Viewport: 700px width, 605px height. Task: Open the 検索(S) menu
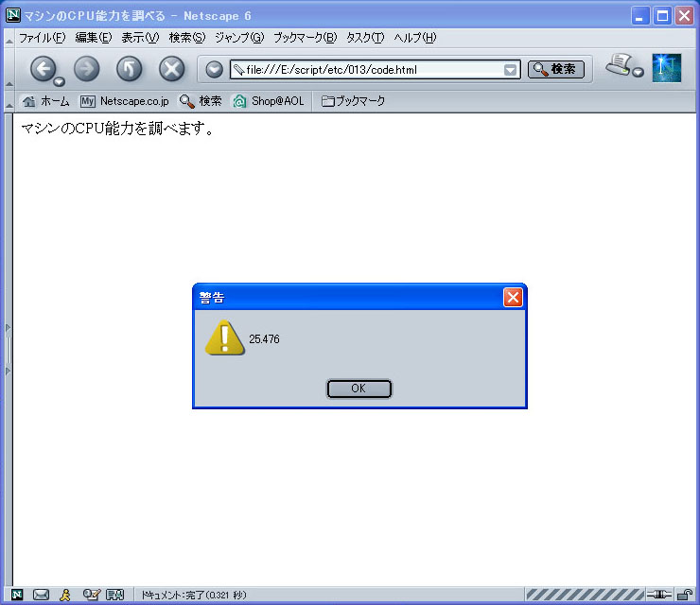pyautogui.click(x=187, y=38)
